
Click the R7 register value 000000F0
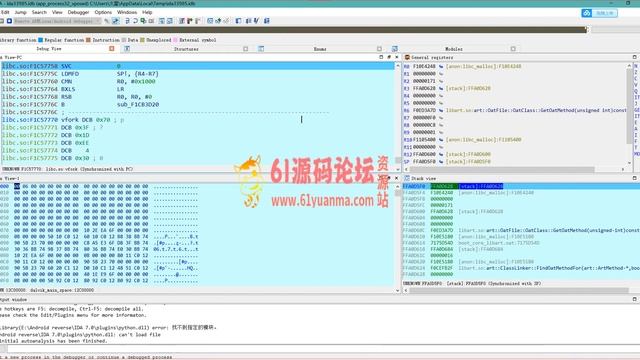pos(424,118)
